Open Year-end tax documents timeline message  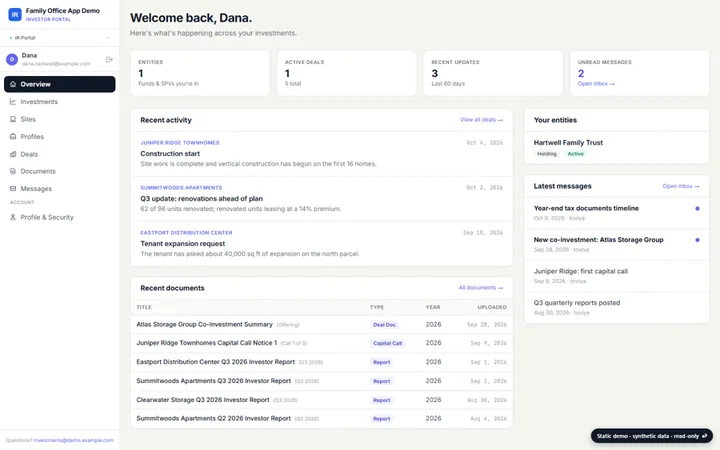tap(617, 214)
